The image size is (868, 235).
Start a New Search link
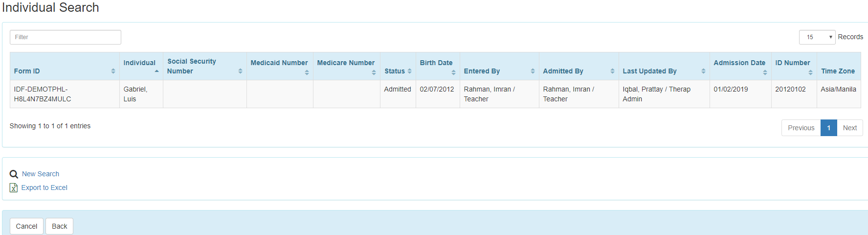click(x=41, y=174)
